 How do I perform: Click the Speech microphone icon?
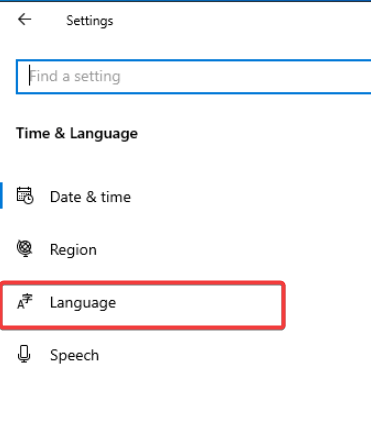(24, 354)
